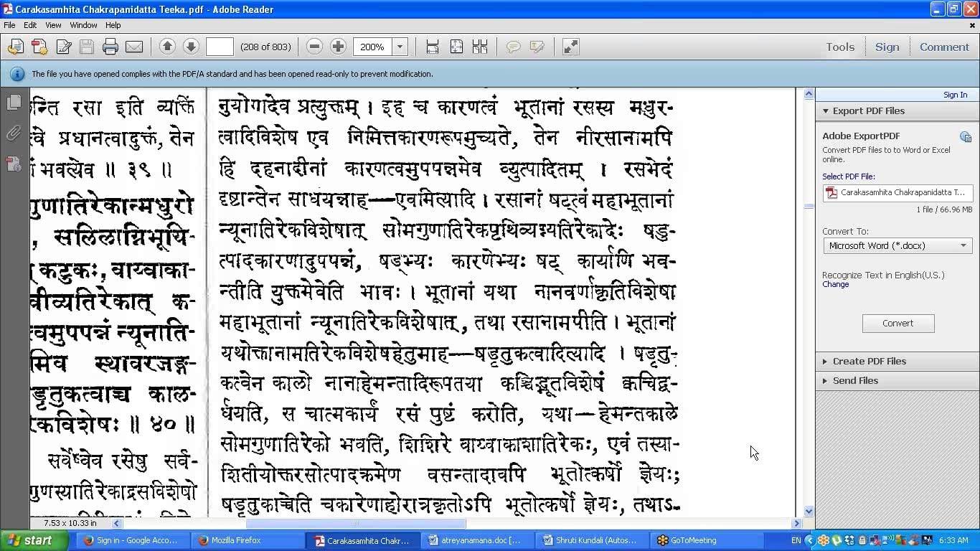Open the Window menu
The image size is (980, 551).
pos(83,25)
